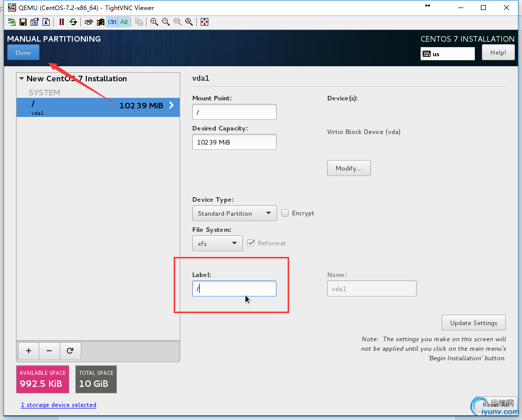The height and width of the screenshot is (420, 522).
Task: Click the Full Screen toolbar icon
Action: coord(204,22)
